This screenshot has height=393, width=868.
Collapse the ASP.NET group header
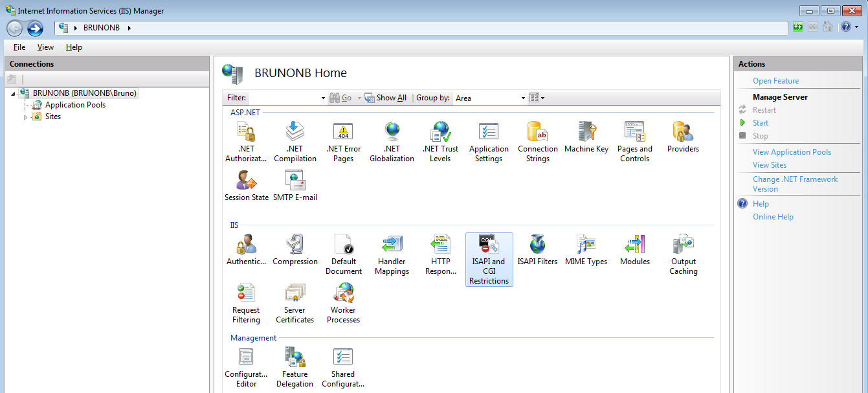tap(245, 112)
